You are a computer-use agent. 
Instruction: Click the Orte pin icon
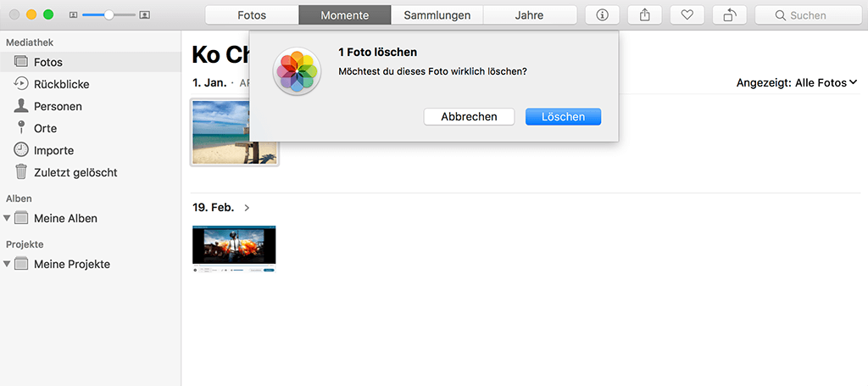tap(21, 128)
